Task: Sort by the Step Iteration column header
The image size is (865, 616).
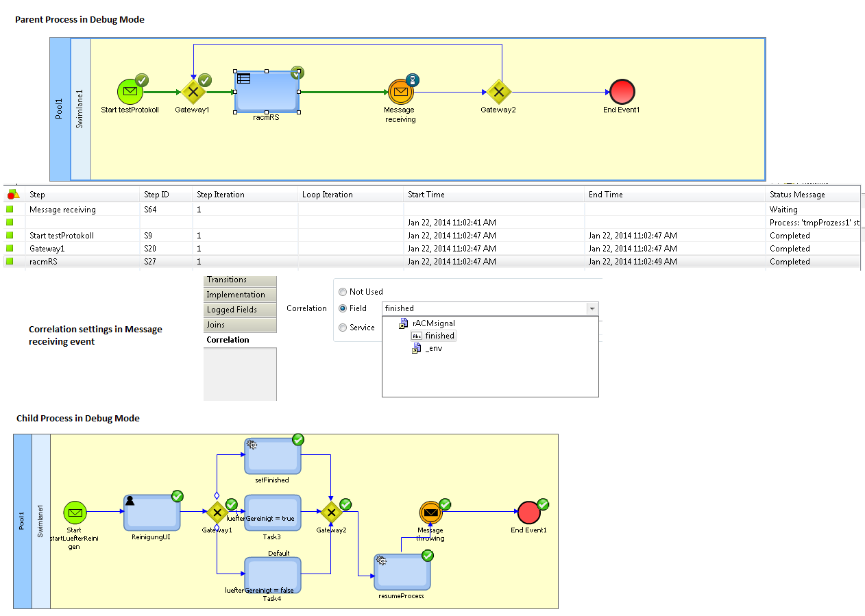Action: (x=245, y=195)
